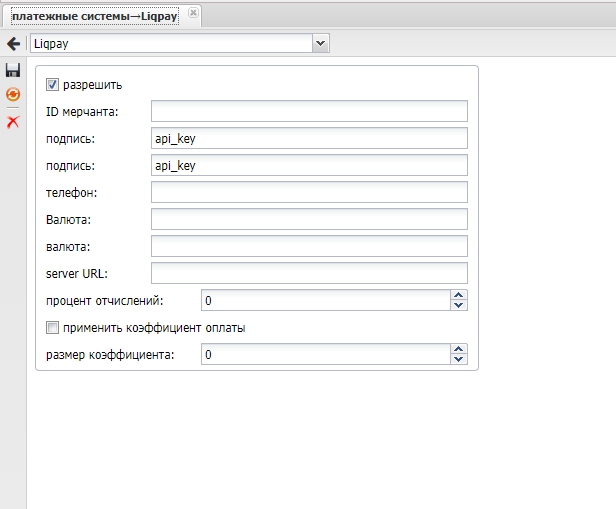This screenshot has width=616, height=509.
Task: Toggle the разрешить checkbox
Action: [x=53, y=85]
